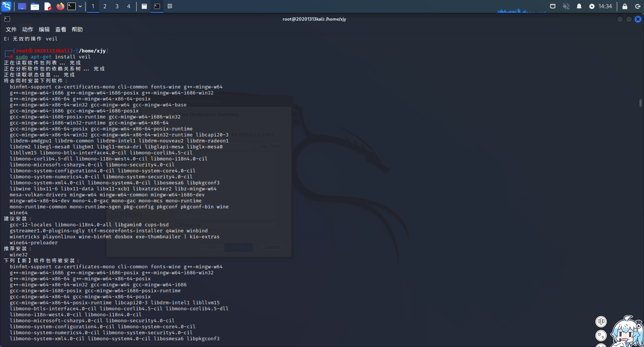Screen dimensions: 644x347
Task: Click the '推荐安装：' heading line
Action: tap(18, 249)
